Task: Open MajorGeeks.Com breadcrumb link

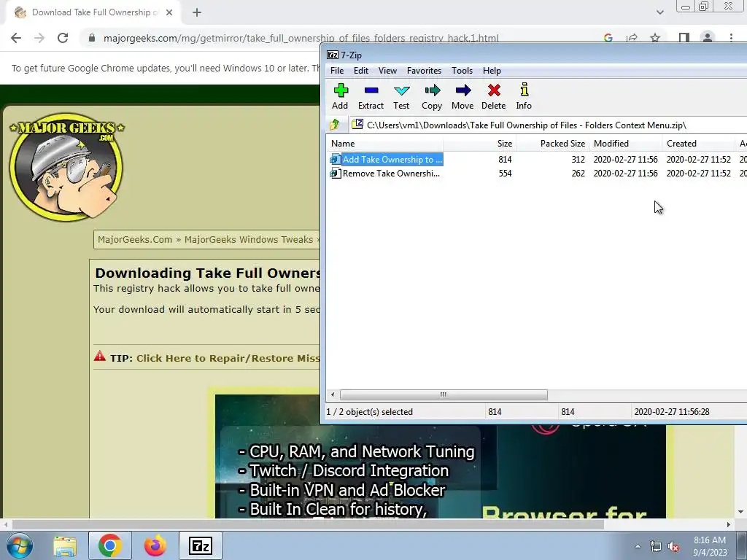Action: point(135,239)
